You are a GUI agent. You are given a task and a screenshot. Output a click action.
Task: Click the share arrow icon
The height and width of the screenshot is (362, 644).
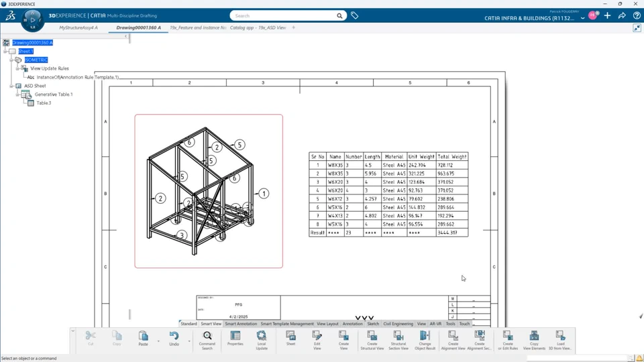coord(622,15)
